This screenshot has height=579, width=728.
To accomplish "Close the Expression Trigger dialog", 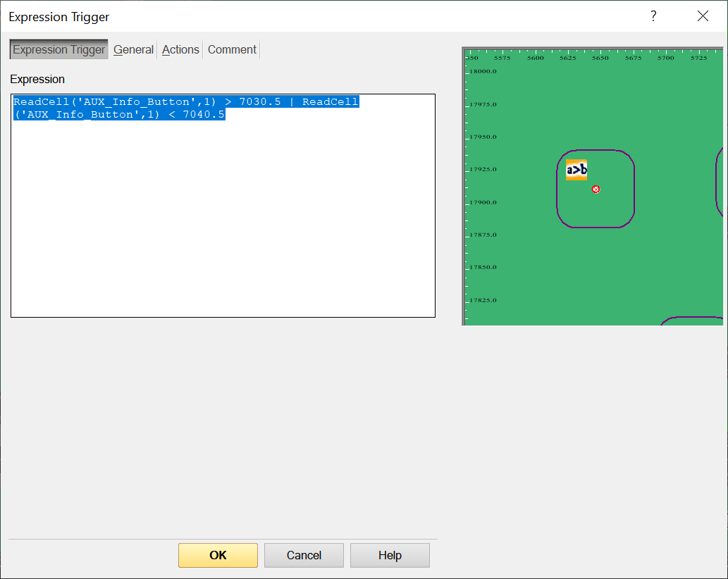I will coord(703,16).
